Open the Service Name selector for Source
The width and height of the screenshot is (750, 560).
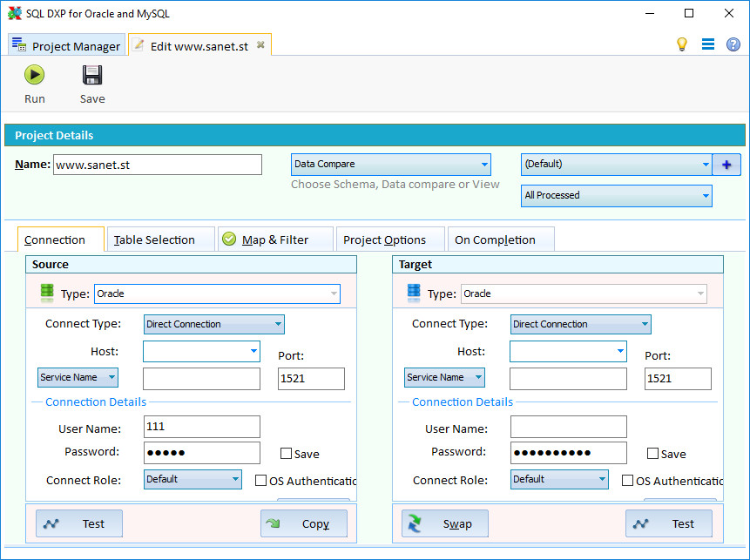coord(78,377)
